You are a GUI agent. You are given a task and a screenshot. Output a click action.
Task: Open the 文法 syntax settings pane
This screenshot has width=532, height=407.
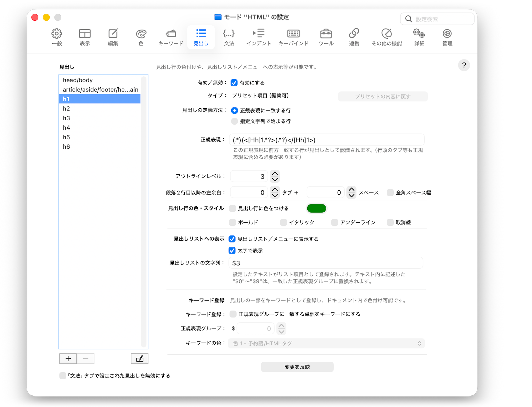coord(229,37)
